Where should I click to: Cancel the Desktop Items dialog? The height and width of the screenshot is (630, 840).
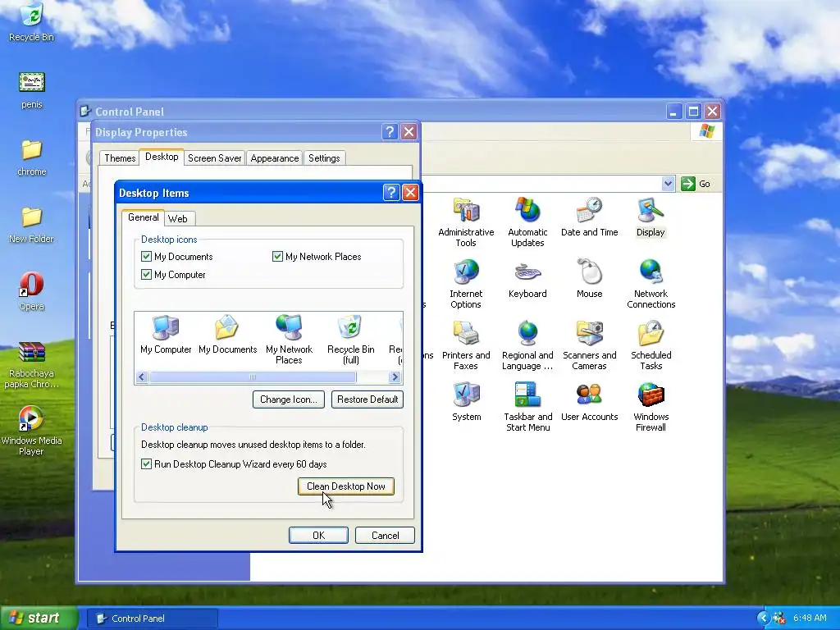click(386, 535)
